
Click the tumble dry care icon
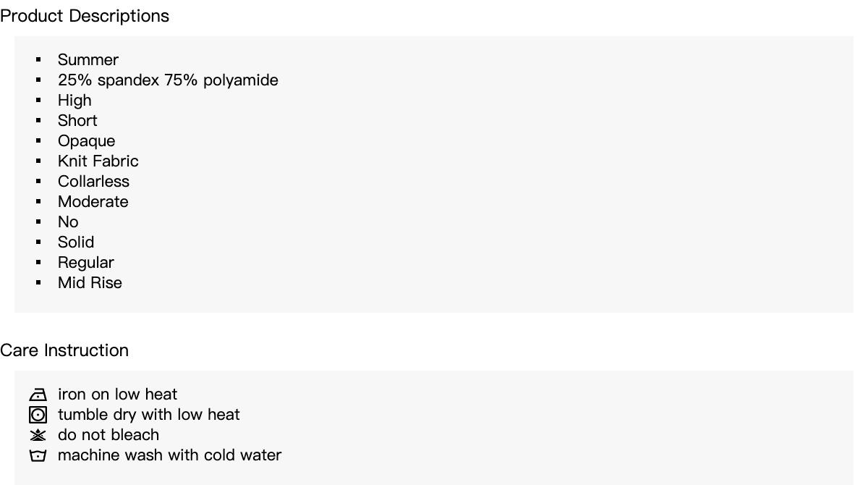tap(38, 415)
